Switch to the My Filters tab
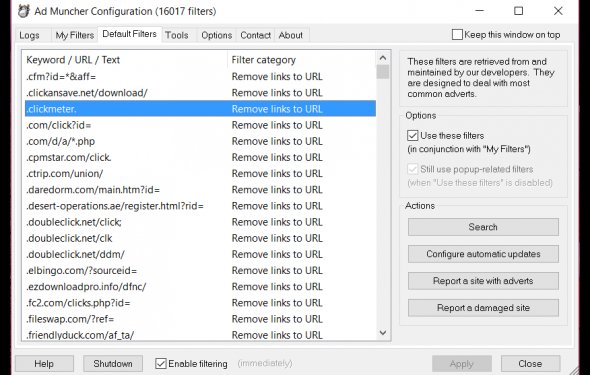The image size is (590, 375). tap(75, 35)
